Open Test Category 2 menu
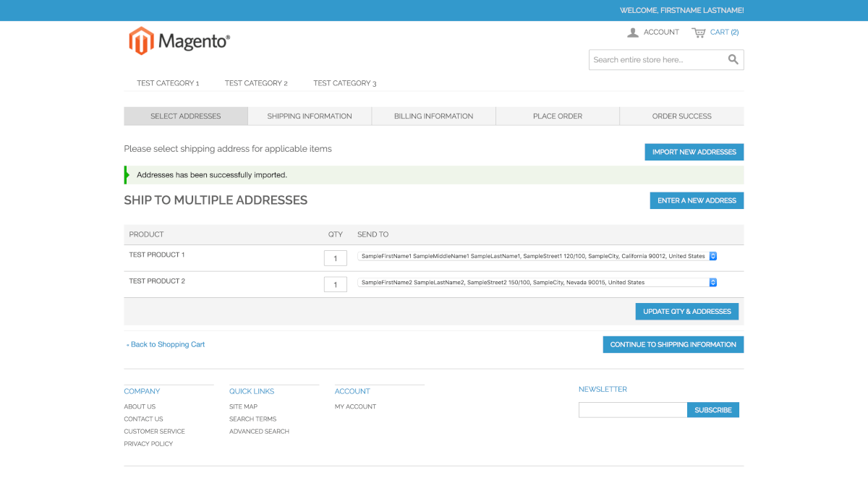The image size is (868, 478). [256, 83]
